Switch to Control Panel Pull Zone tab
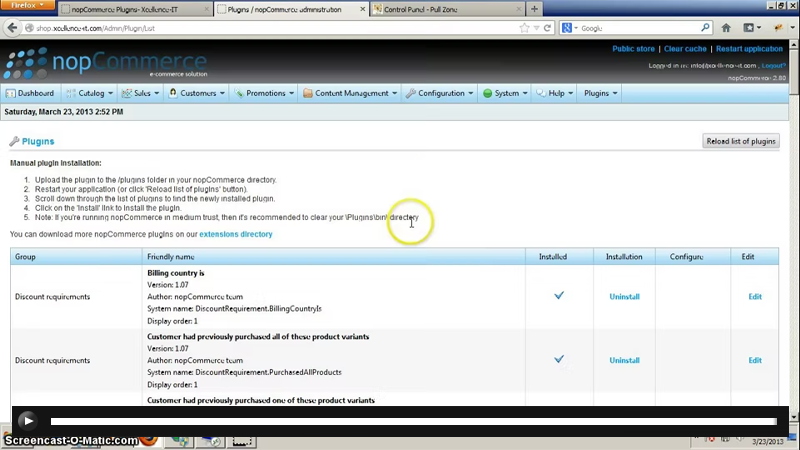 pyautogui.click(x=447, y=9)
